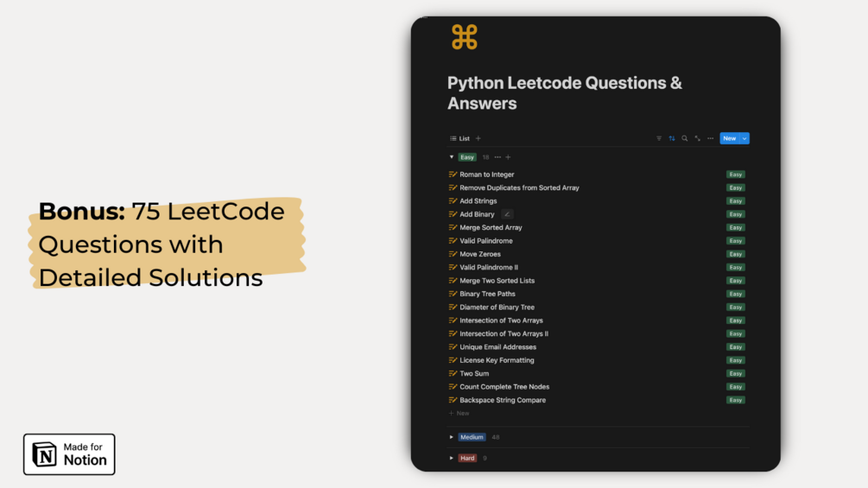Expand the Medium group
Viewport: 868px width, 488px height.
coord(452,437)
